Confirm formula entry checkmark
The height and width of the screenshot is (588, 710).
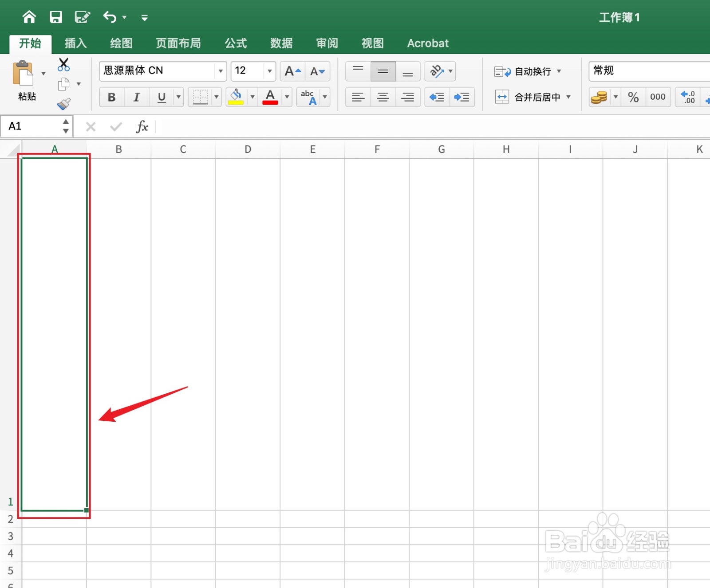(x=116, y=127)
